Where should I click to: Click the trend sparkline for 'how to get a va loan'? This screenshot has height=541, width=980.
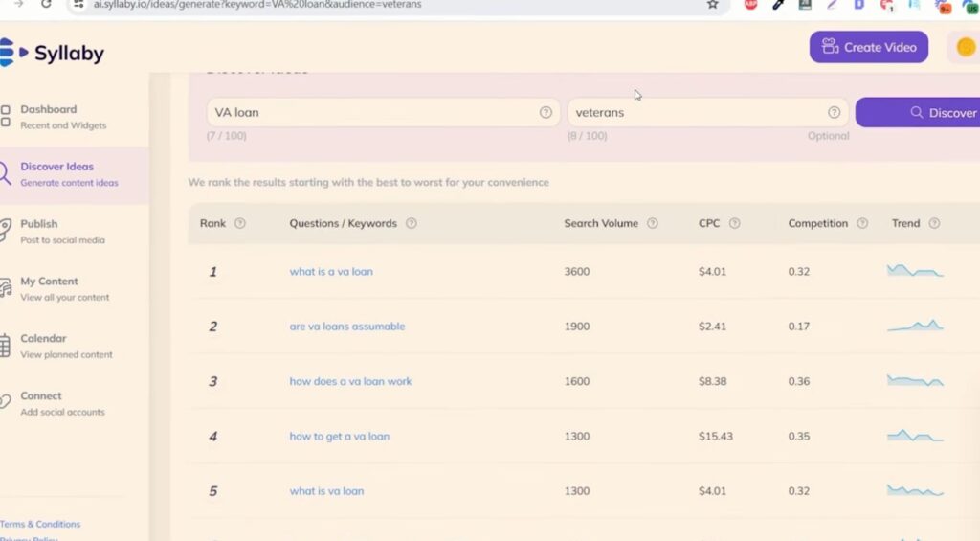click(915, 436)
